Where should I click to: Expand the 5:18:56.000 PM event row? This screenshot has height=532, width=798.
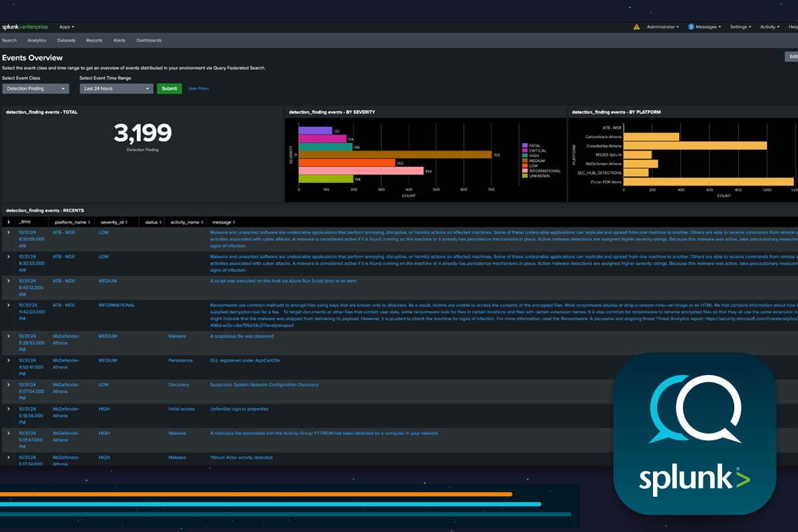9,409
